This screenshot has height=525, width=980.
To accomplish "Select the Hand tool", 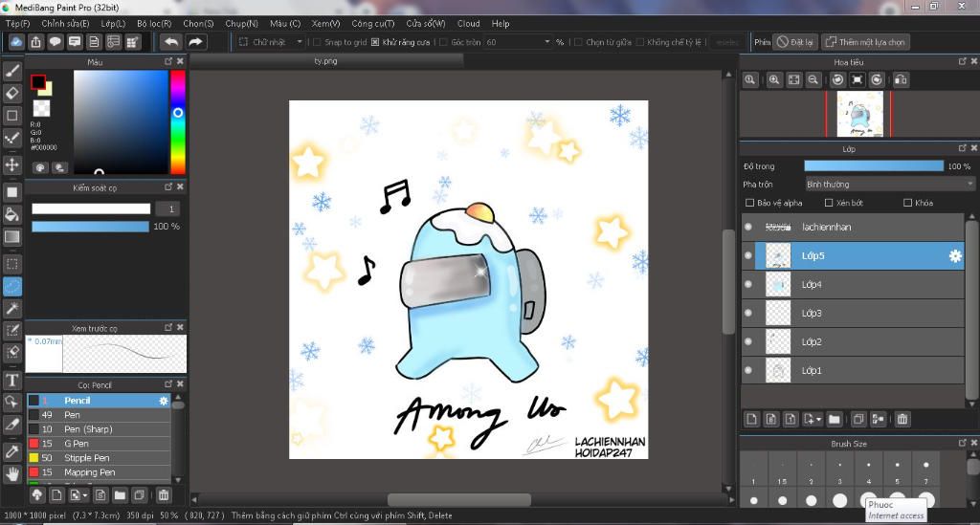I will tap(11, 473).
